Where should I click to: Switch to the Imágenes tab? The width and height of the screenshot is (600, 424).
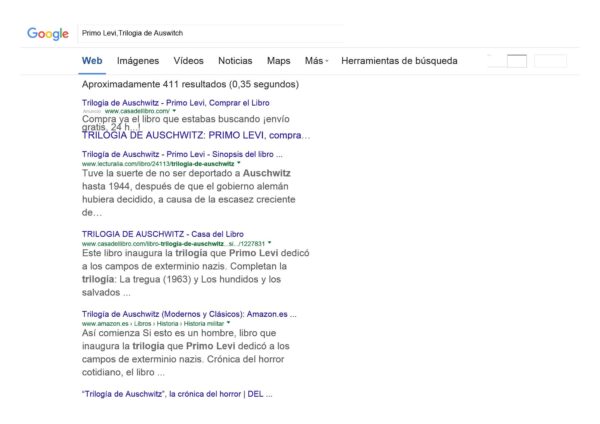(x=138, y=61)
